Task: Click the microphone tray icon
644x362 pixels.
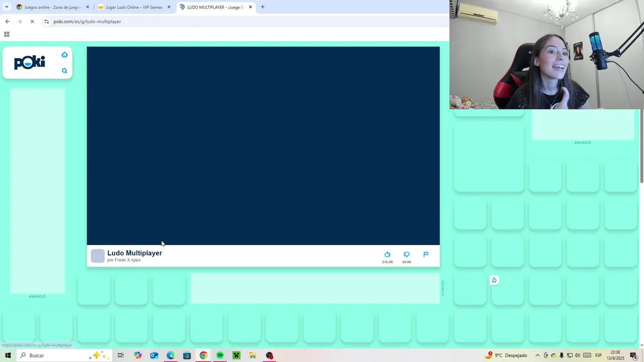Action: pos(561,355)
